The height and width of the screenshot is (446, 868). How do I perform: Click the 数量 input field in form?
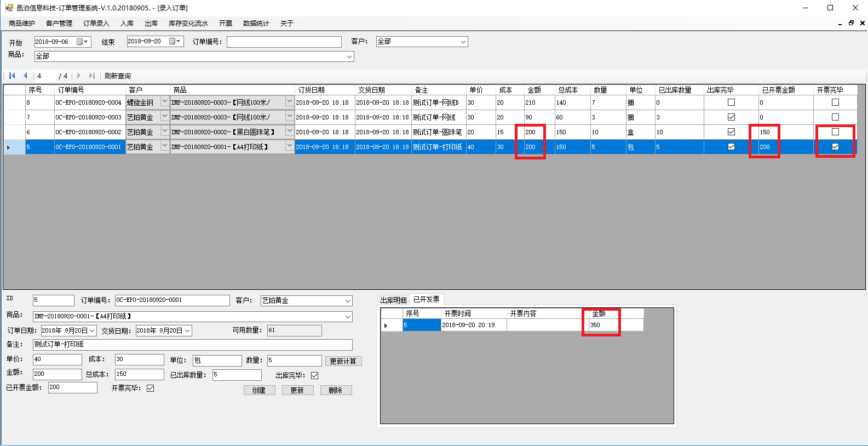point(295,361)
